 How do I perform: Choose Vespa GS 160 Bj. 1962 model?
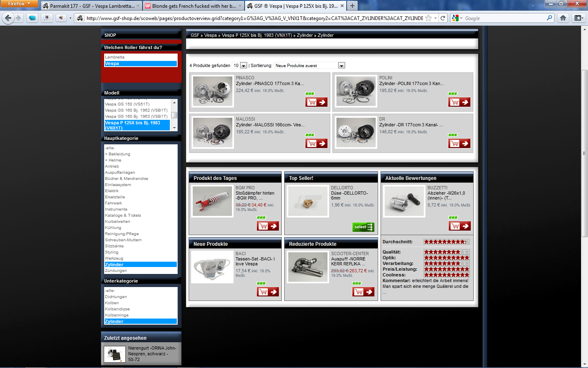(137, 110)
